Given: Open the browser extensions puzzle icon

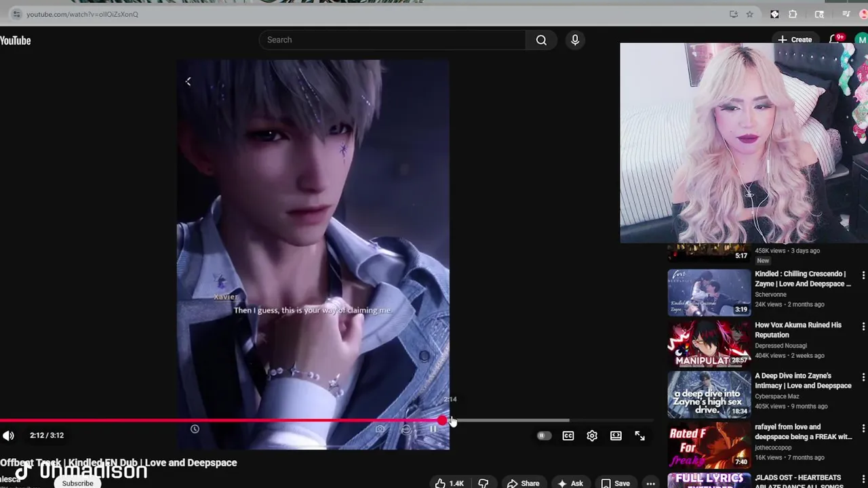Looking at the screenshot, I should 793,14.
